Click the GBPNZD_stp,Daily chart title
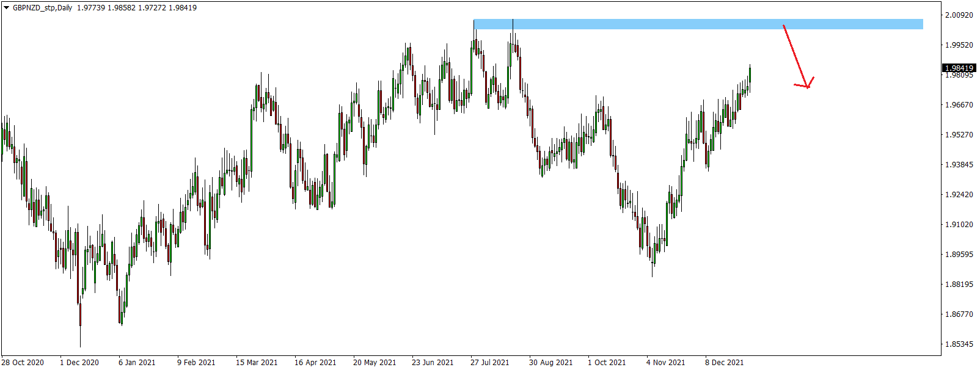The image size is (980, 370). tap(43, 8)
